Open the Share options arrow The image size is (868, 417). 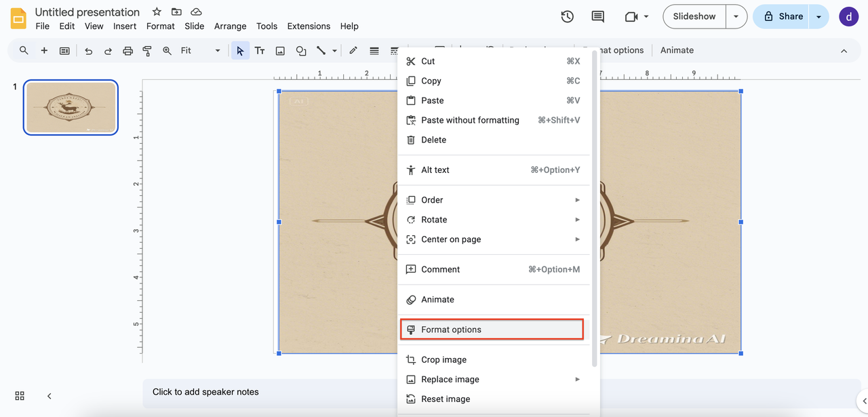819,16
